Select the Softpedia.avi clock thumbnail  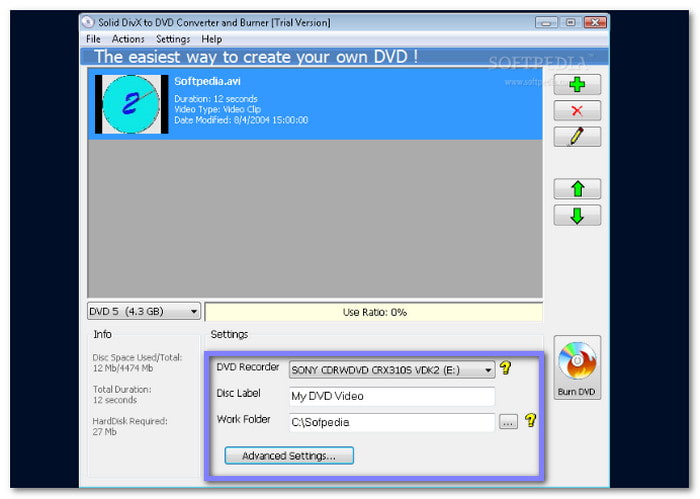pyautogui.click(x=131, y=104)
